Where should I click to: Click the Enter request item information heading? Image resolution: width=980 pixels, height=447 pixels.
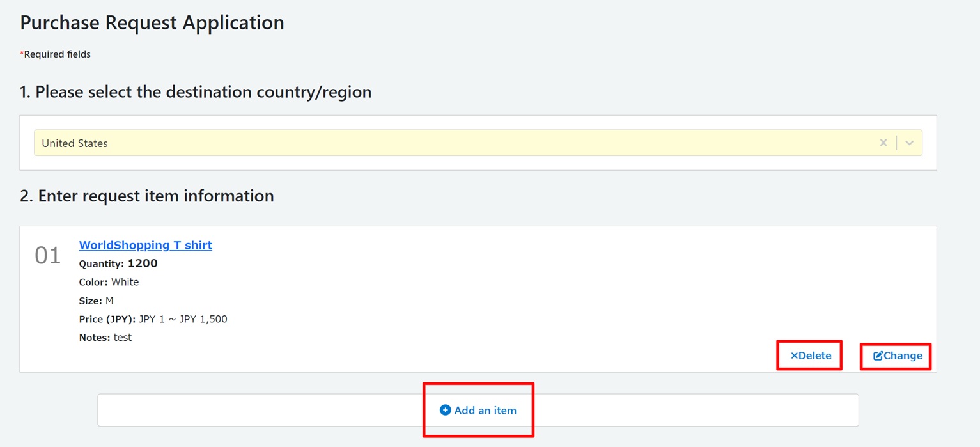tap(147, 196)
